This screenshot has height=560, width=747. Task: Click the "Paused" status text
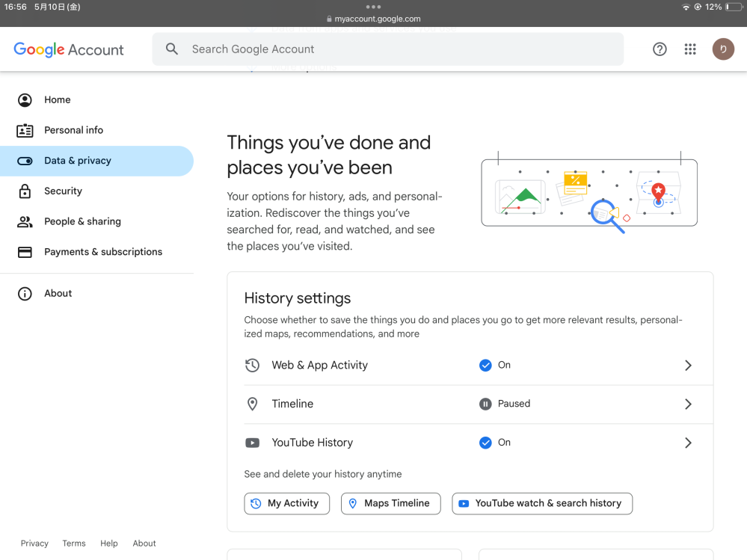(x=514, y=404)
